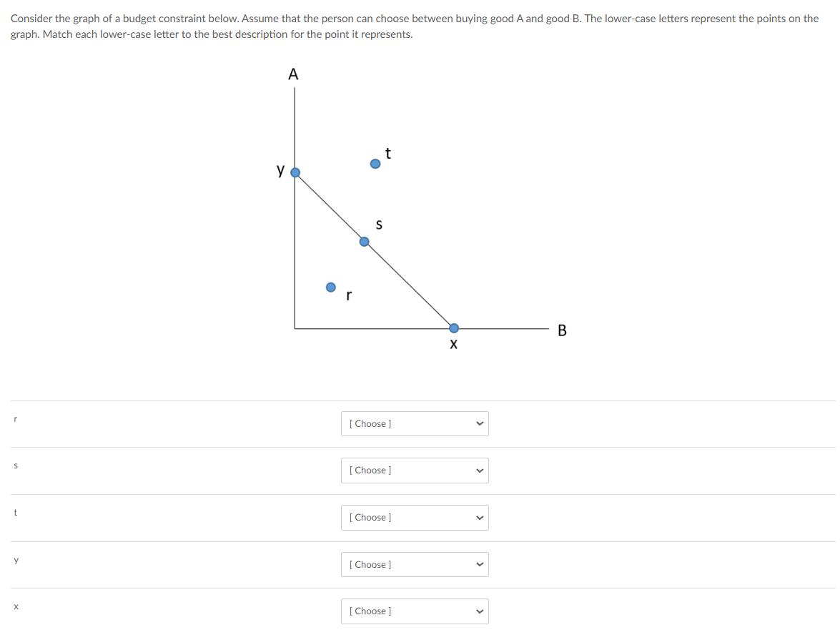The height and width of the screenshot is (640, 840).
Task: Click the chevron arrow in row x dropdown
Action: (x=480, y=611)
